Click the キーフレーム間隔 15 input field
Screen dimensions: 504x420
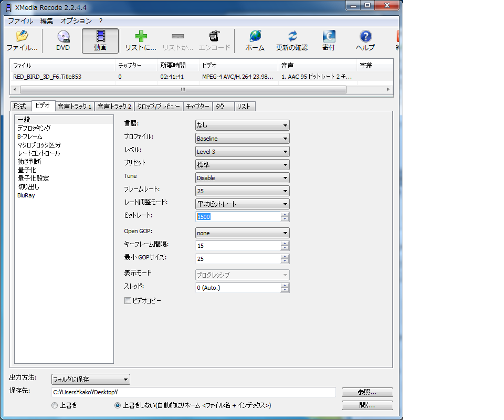(x=238, y=246)
